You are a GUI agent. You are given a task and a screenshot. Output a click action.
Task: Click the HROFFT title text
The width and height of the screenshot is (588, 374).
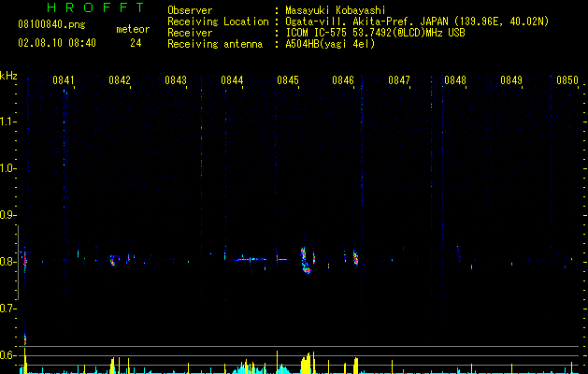(95, 7)
